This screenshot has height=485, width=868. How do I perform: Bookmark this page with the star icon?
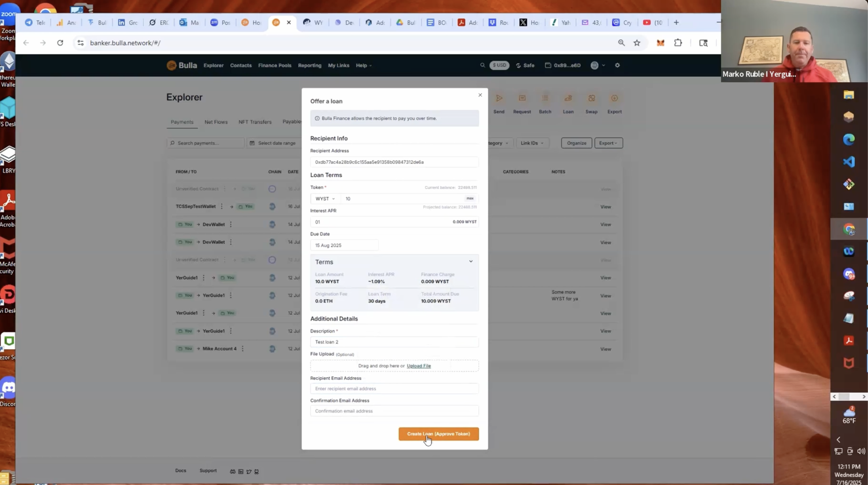pos(637,43)
